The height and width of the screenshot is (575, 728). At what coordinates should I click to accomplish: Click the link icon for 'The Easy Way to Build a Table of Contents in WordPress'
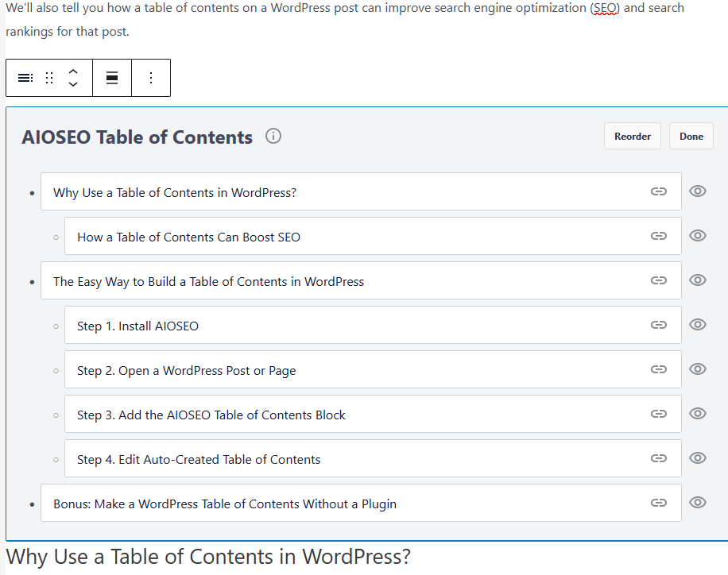(x=658, y=280)
